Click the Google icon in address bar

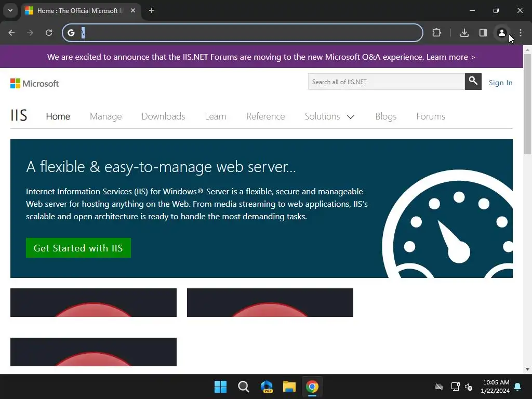pyautogui.click(x=71, y=33)
